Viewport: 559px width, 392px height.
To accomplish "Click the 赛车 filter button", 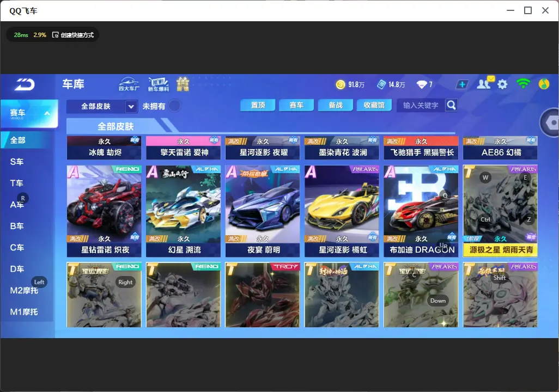I will [296, 105].
